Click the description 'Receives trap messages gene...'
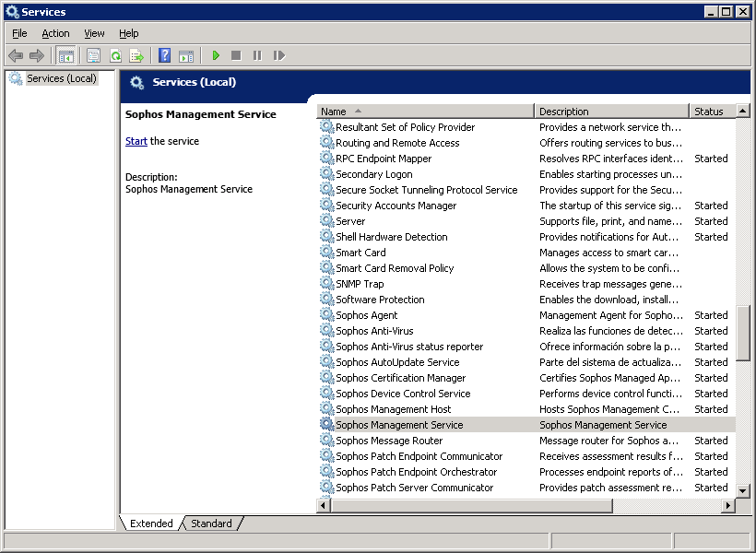 (610, 284)
